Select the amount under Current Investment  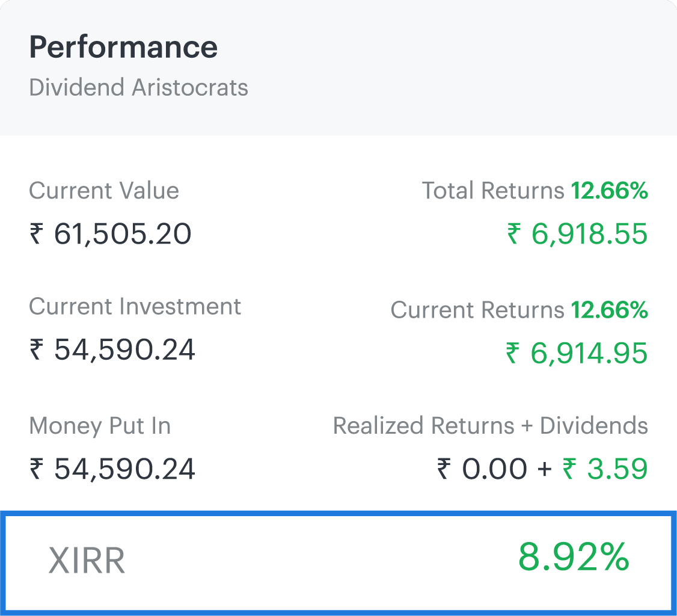(x=112, y=350)
